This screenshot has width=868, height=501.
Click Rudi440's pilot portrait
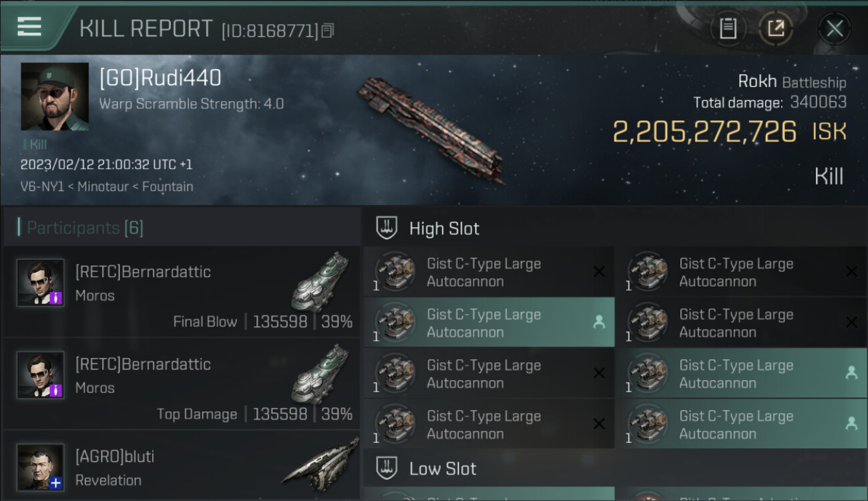pos(55,96)
